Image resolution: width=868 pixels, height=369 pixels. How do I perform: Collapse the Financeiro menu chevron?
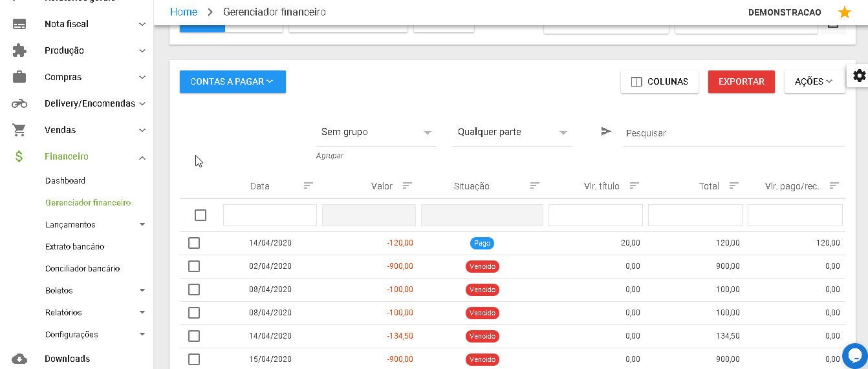142,157
